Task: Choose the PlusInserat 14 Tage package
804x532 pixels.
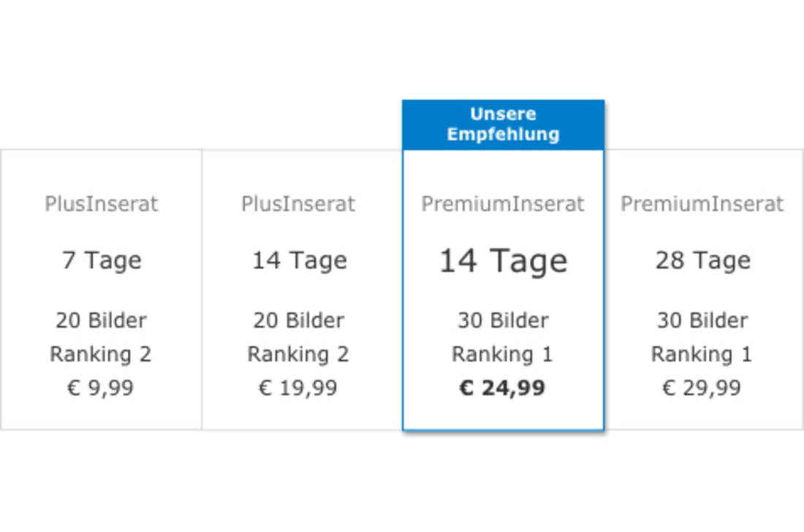Action: [302, 289]
